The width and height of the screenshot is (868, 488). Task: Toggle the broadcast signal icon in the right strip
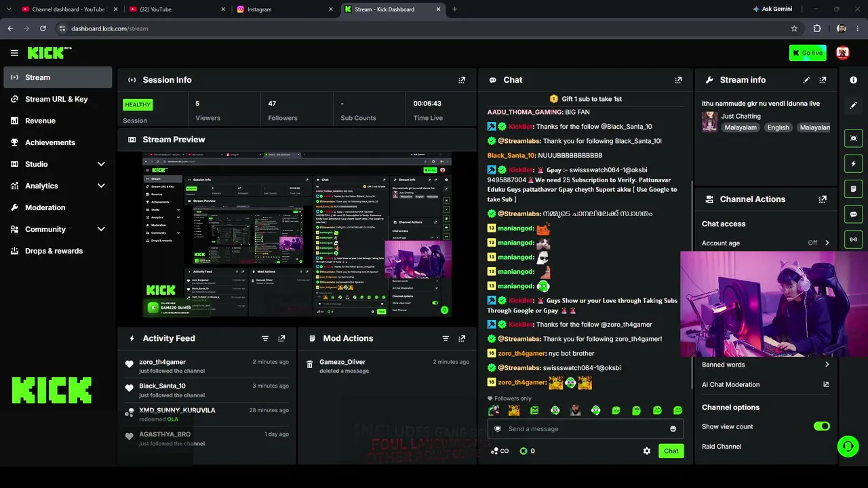(x=854, y=239)
